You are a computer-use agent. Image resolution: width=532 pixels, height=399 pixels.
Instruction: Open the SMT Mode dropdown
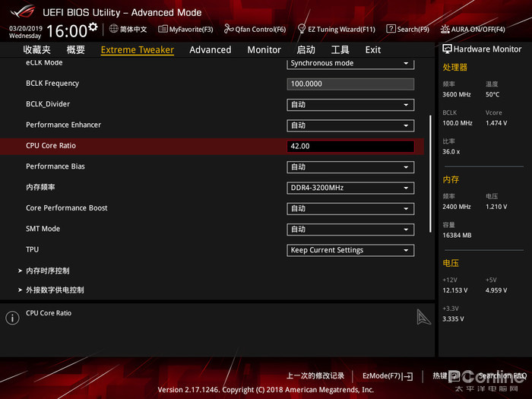pos(350,230)
